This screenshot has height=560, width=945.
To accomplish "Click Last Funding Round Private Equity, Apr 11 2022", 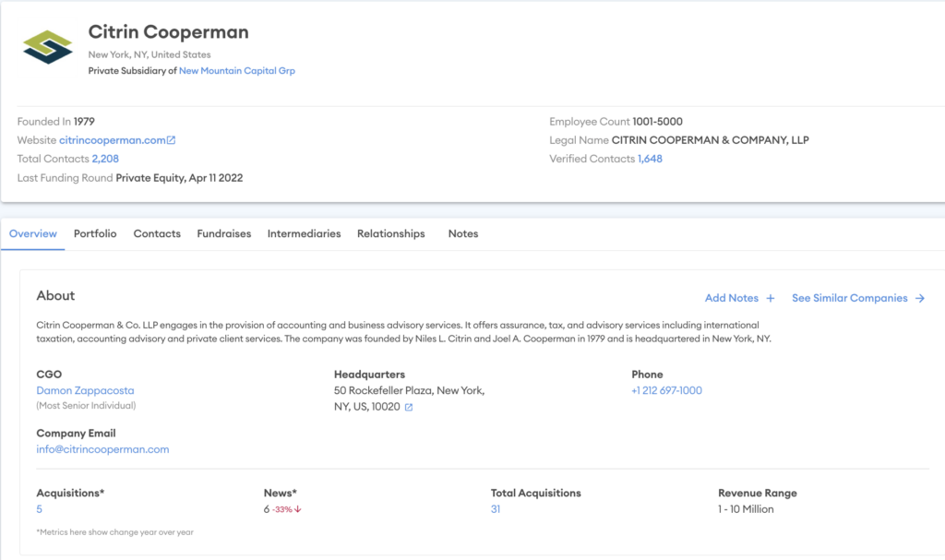I will coord(179,178).
